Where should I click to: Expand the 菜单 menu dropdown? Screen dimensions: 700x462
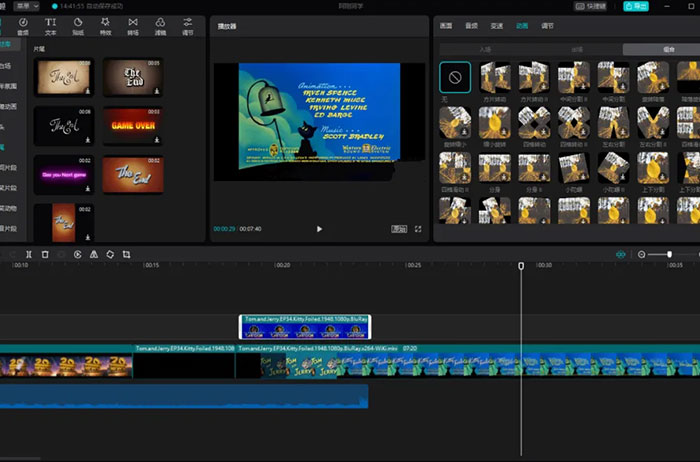click(x=26, y=6)
